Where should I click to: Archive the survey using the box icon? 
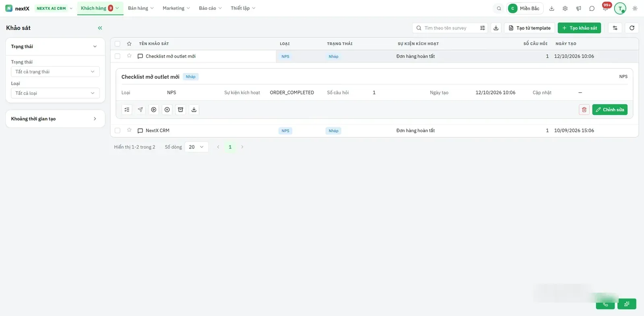(181, 110)
